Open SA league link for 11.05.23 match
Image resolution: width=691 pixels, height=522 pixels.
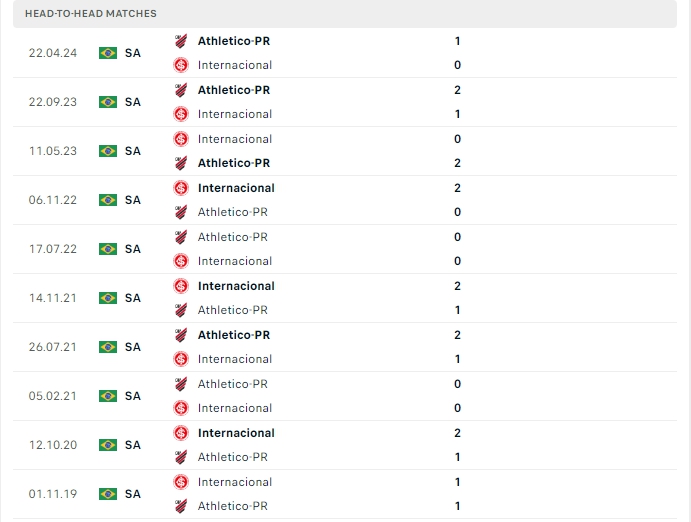(133, 151)
